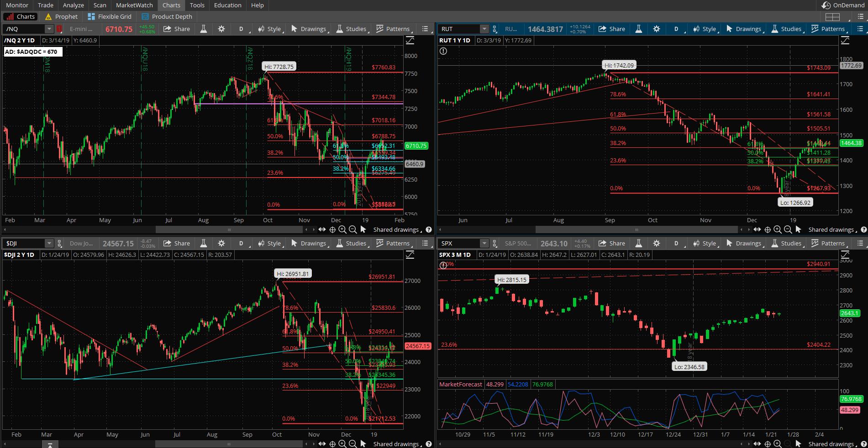Click Share button in $DJI chart
This screenshot has width=868, height=448.
pyautogui.click(x=177, y=243)
